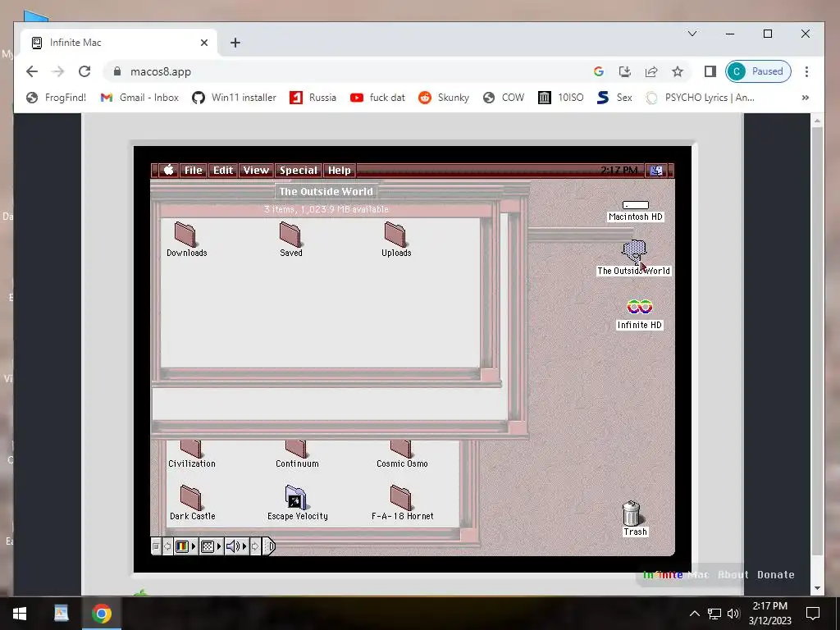
Task: Click Control Strip left scroll arrow
Action: coord(167,546)
